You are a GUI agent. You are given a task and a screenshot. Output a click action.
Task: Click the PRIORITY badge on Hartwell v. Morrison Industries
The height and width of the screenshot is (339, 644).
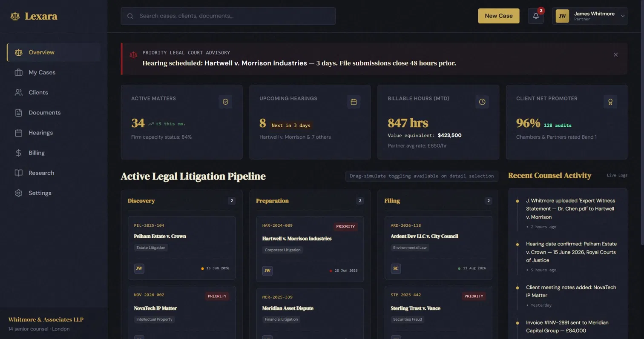coord(345,227)
